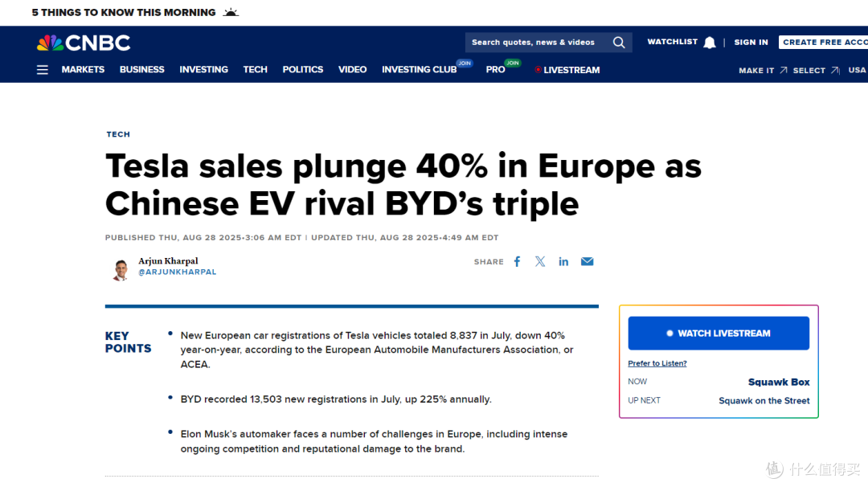Image resolution: width=868 pixels, height=487 pixels.
Task: Click Arjun Kharpal's author photo
Action: (121, 269)
